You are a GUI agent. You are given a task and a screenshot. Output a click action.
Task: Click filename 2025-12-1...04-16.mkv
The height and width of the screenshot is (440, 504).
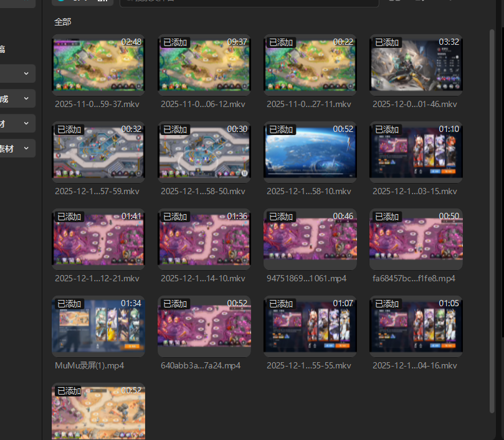[x=415, y=365]
